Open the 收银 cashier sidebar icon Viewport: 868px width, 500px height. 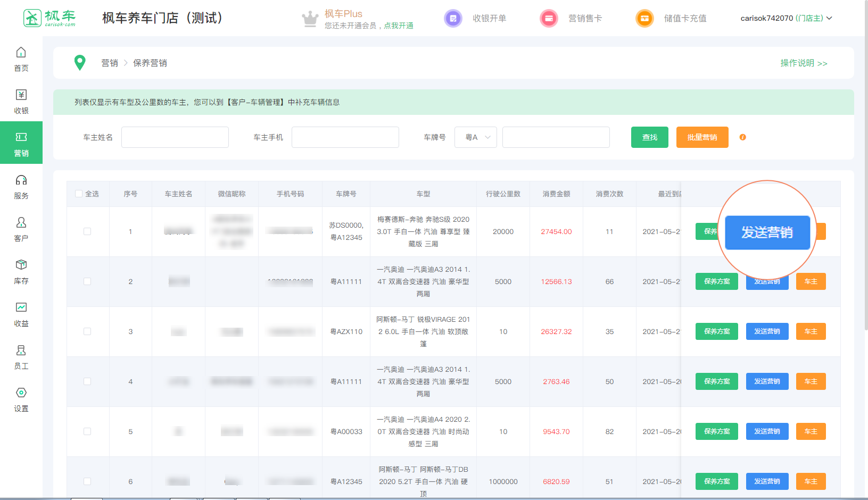21,95
